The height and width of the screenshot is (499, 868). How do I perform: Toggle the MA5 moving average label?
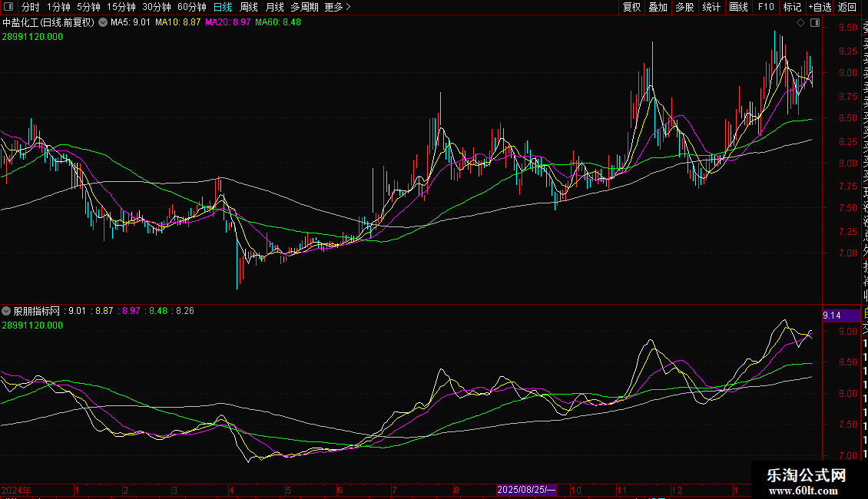pos(130,23)
